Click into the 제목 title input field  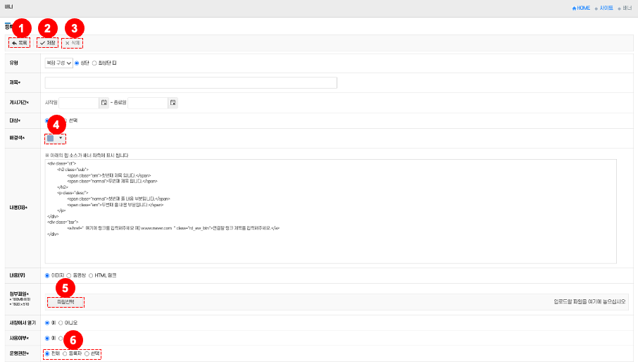[x=190, y=83]
